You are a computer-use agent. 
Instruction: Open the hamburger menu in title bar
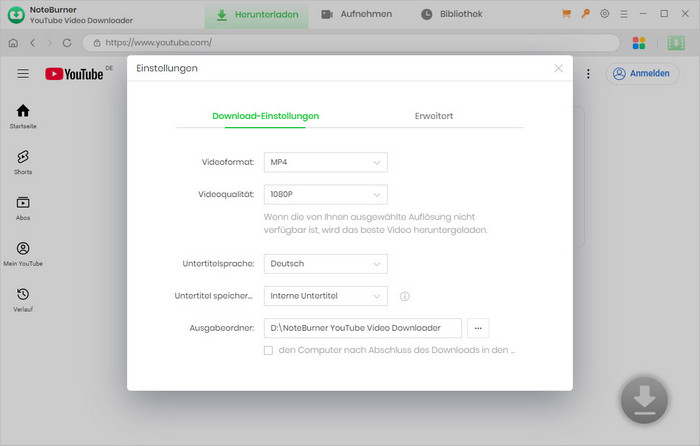(624, 14)
